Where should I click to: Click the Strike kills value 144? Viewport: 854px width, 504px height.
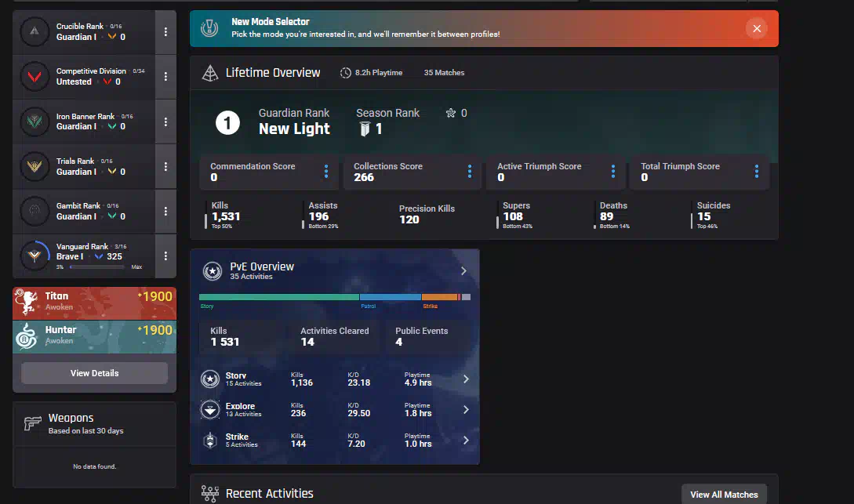pyautogui.click(x=299, y=444)
